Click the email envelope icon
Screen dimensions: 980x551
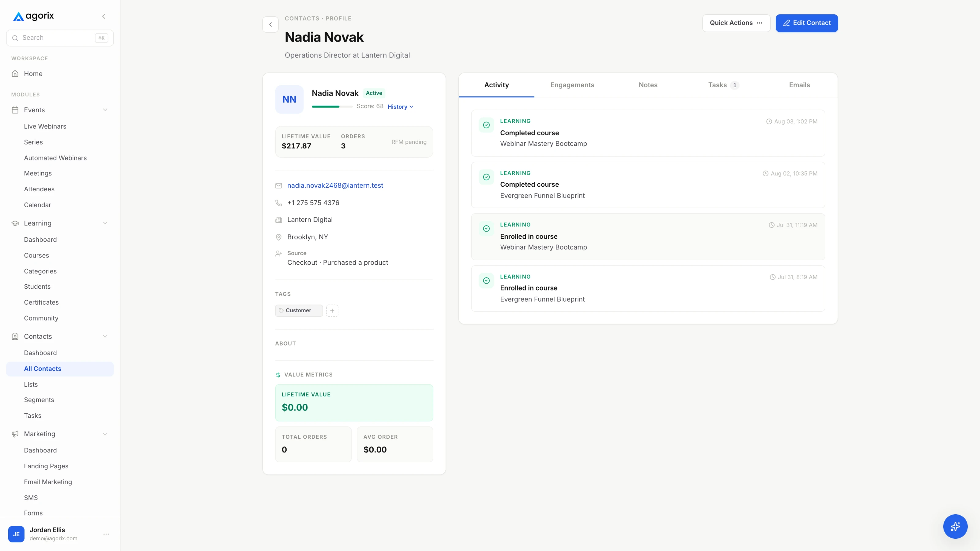[x=278, y=186]
